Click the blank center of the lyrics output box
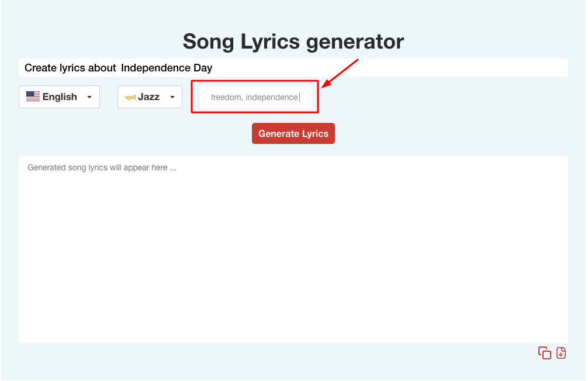The image size is (588, 381). [293, 249]
